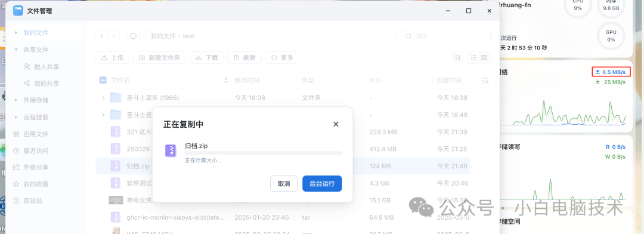Collapse the 共享文件 sidebar section
The image size is (644, 234).
click(16, 50)
